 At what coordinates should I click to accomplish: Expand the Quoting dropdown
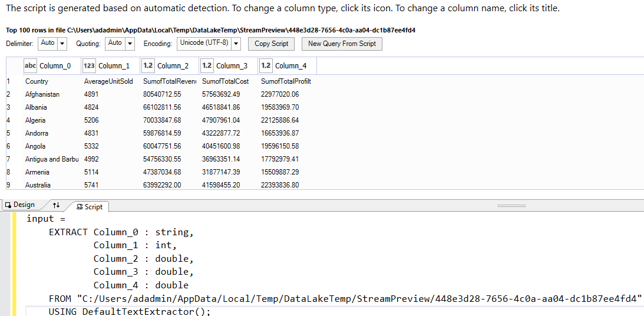coord(130,44)
